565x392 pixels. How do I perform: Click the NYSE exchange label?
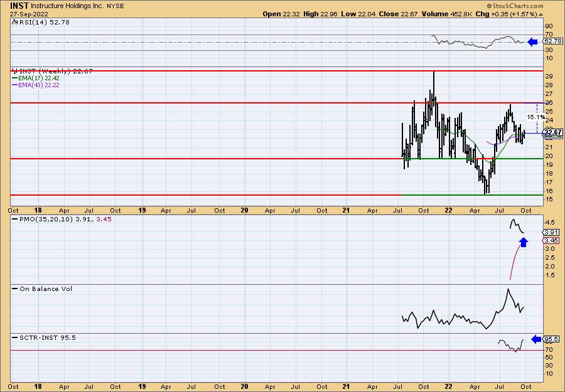[x=116, y=6]
